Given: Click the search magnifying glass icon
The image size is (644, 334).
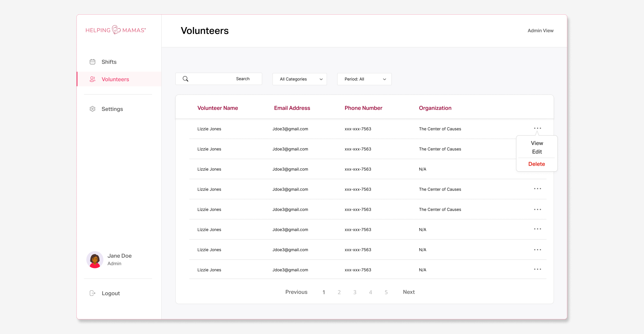Looking at the screenshot, I should 185,78.
